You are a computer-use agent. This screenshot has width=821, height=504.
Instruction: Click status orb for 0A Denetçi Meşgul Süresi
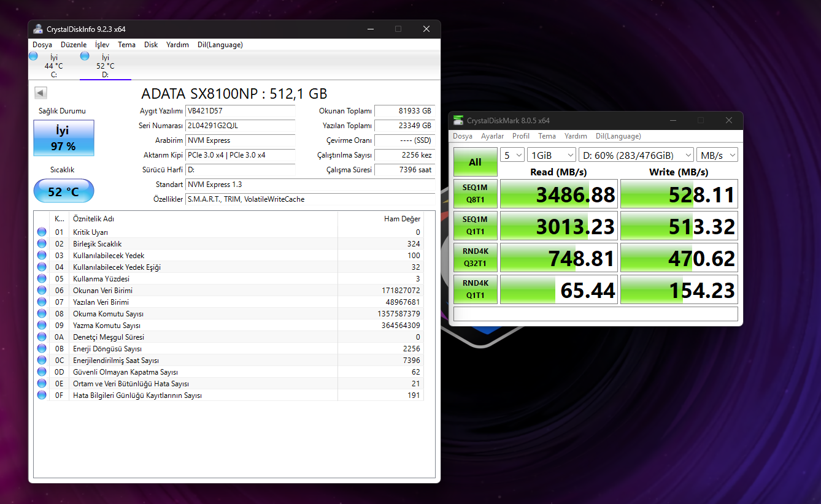42,337
